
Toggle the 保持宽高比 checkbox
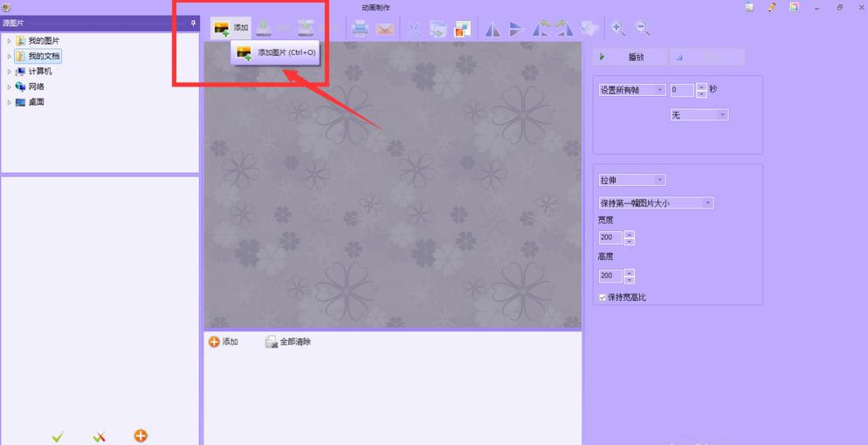(x=603, y=298)
